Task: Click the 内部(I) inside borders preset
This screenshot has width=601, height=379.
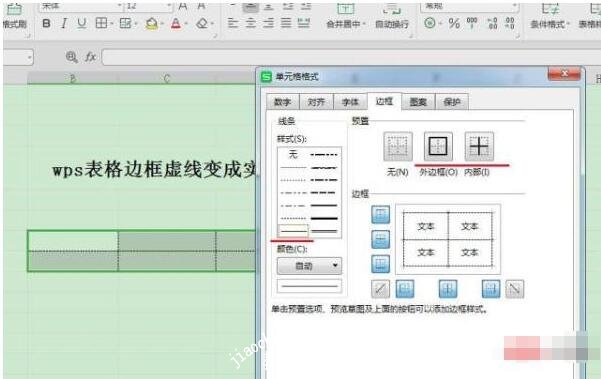Action: [x=479, y=146]
